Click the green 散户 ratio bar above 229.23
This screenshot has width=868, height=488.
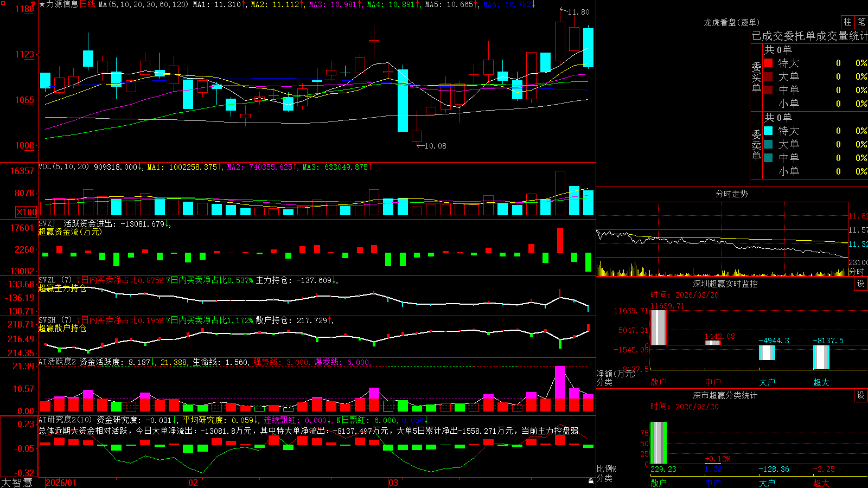click(659, 443)
